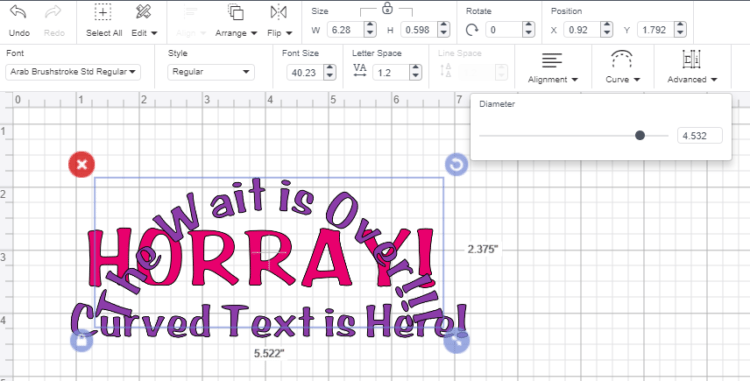The width and height of the screenshot is (750, 381).
Task: Click the Diameter value field 4.532
Action: (x=700, y=136)
